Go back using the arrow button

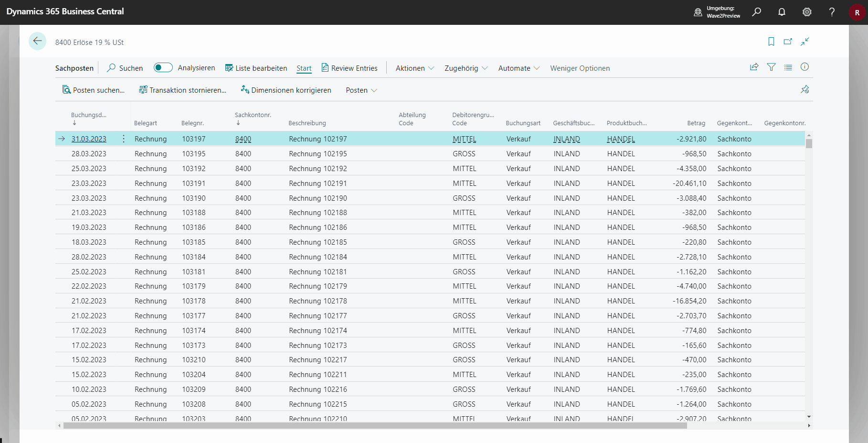point(37,41)
